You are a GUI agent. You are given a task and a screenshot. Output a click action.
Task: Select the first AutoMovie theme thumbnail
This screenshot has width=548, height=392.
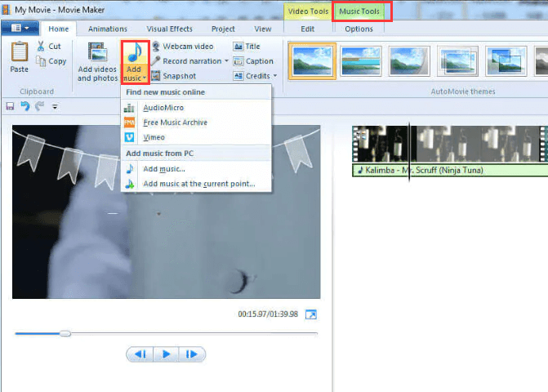point(313,61)
